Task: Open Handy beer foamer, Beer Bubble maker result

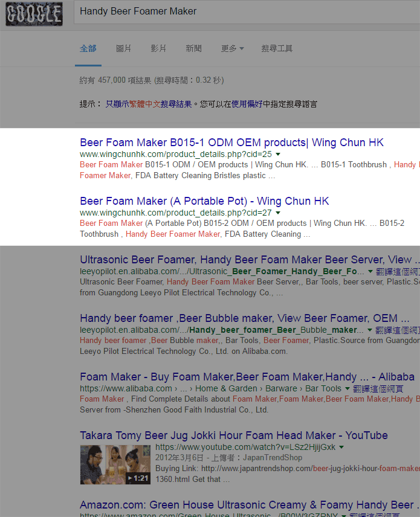Action: point(245,318)
